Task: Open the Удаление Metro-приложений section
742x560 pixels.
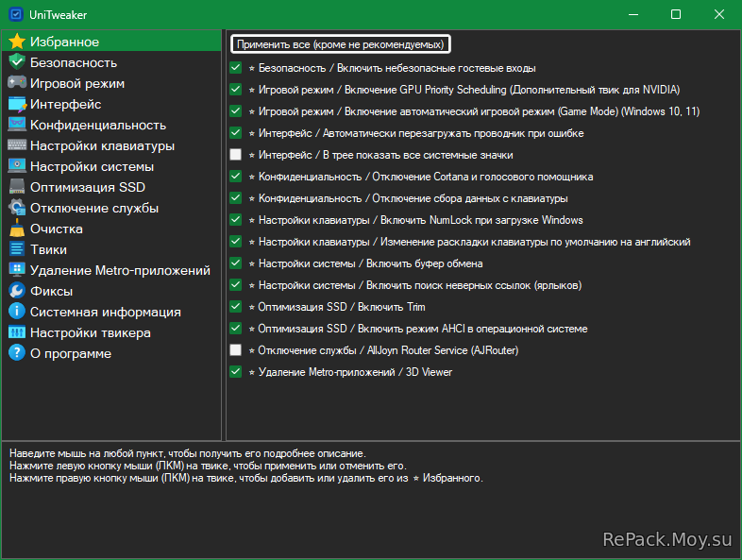Action: [x=119, y=270]
